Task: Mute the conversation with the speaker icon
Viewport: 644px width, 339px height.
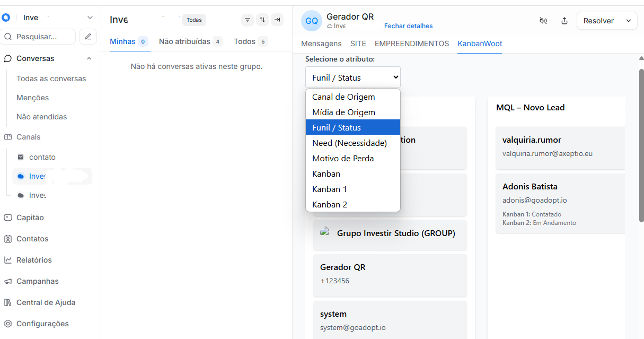Action: coord(543,21)
